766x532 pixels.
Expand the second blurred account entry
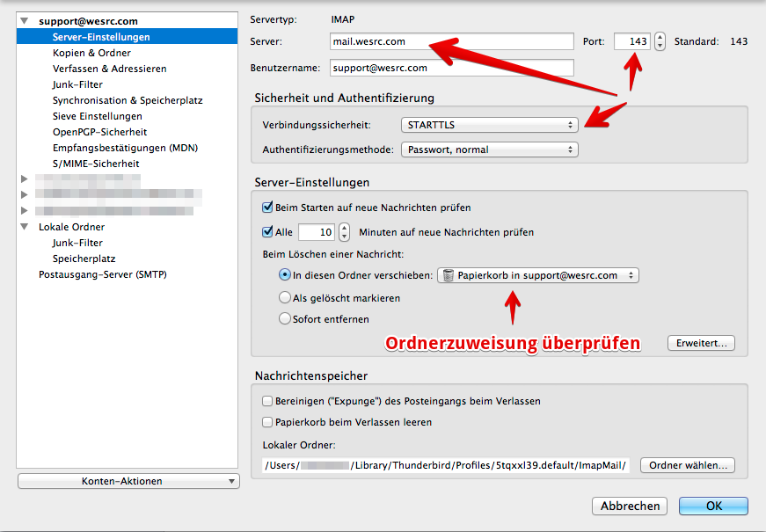pyautogui.click(x=24, y=194)
